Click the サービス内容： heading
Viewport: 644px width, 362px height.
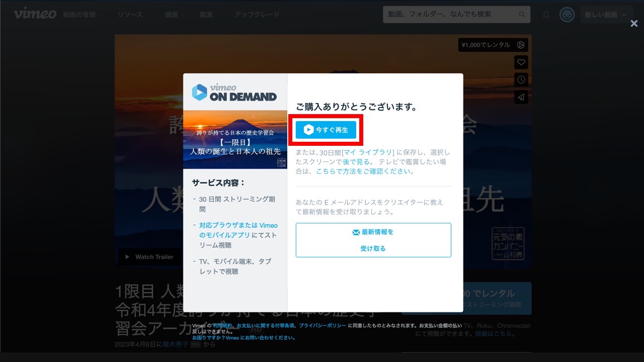coord(218,183)
